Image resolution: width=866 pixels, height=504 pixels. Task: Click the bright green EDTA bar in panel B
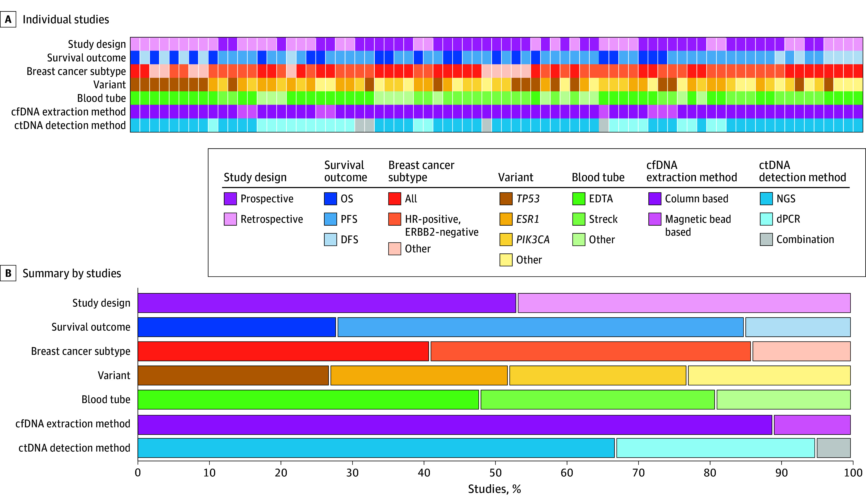tap(308, 399)
